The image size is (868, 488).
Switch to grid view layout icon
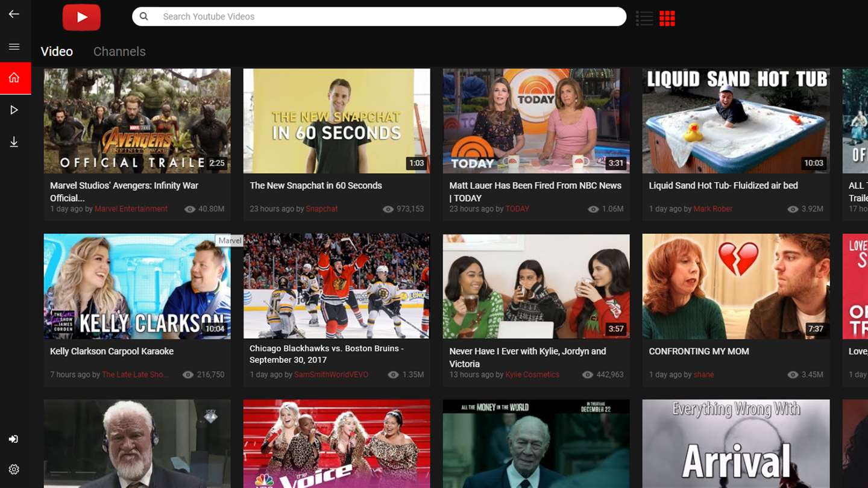[x=667, y=19]
